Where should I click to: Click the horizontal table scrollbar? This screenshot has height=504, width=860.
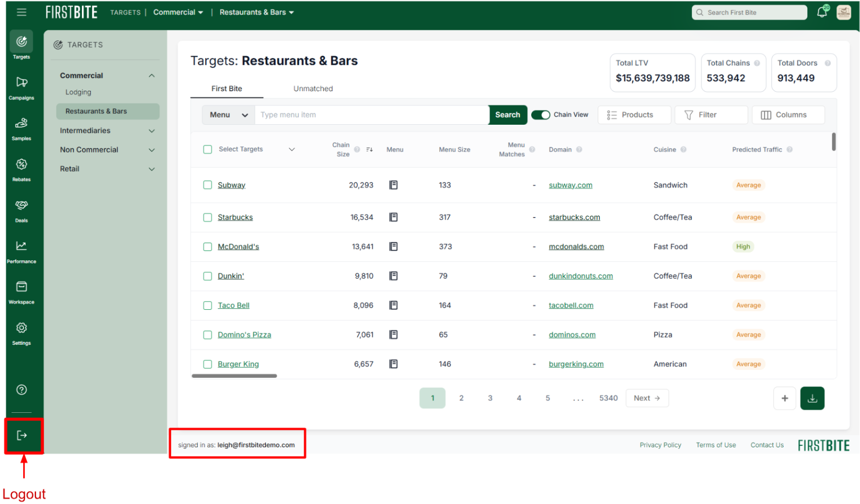coord(234,376)
